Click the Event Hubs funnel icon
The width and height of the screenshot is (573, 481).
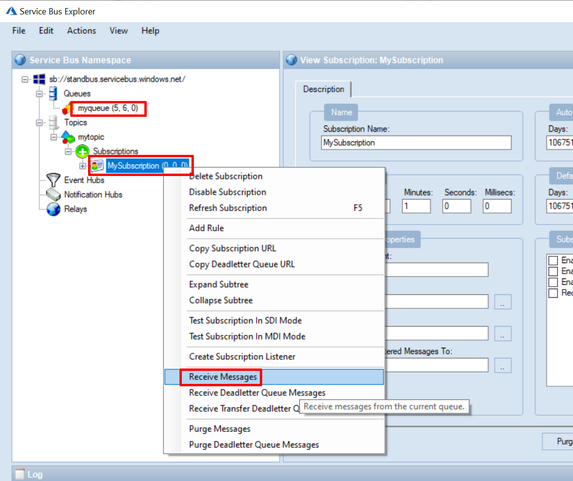click(x=53, y=180)
